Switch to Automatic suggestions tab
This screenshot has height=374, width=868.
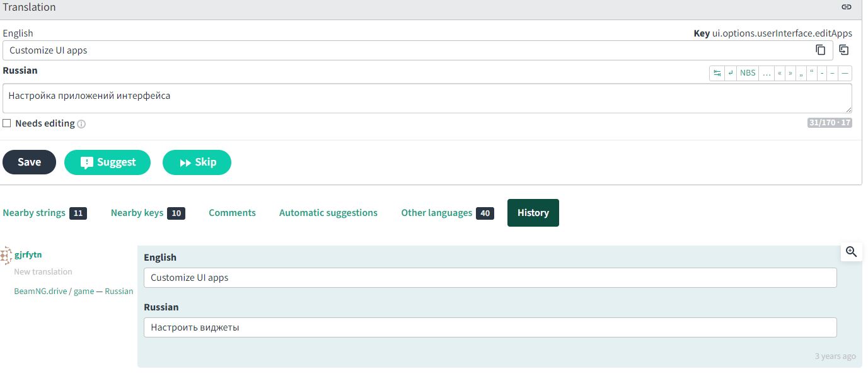tap(328, 213)
